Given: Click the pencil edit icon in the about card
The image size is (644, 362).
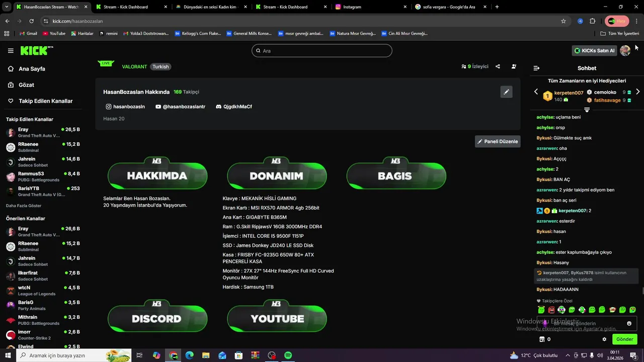Looking at the screenshot, I should [506, 92].
